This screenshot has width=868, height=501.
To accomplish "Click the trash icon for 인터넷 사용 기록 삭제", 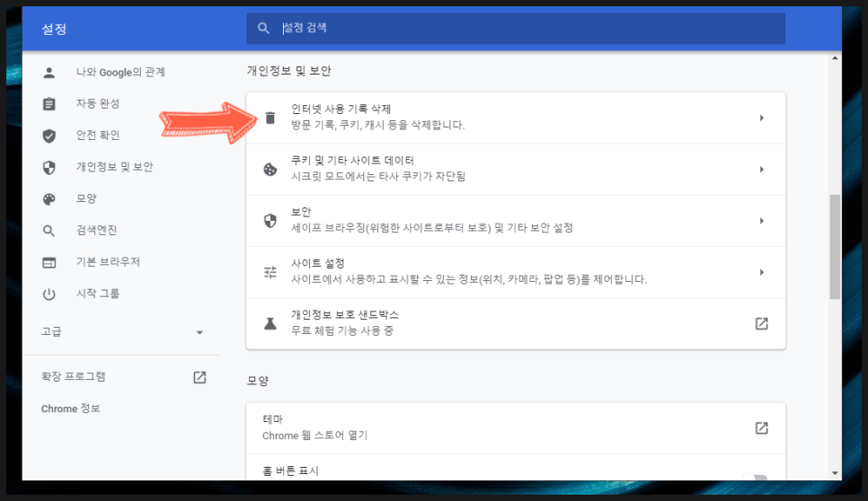I will (270, 118).
